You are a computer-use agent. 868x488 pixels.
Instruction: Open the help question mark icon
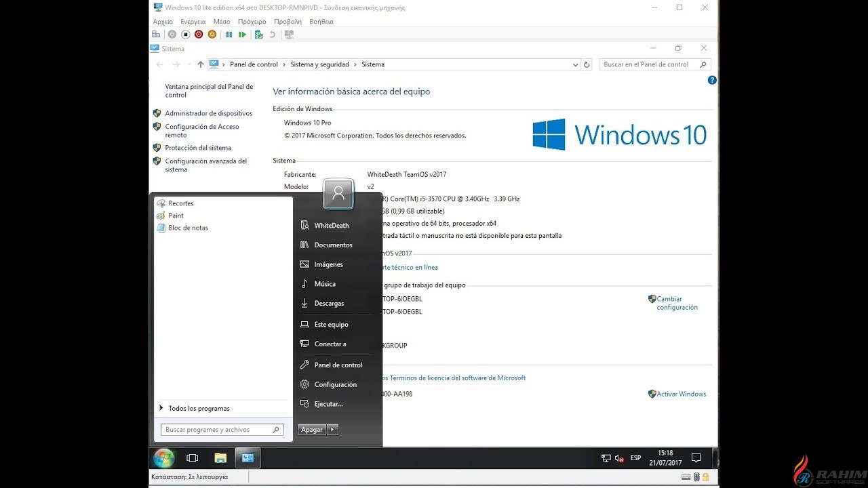pos(712,80)
